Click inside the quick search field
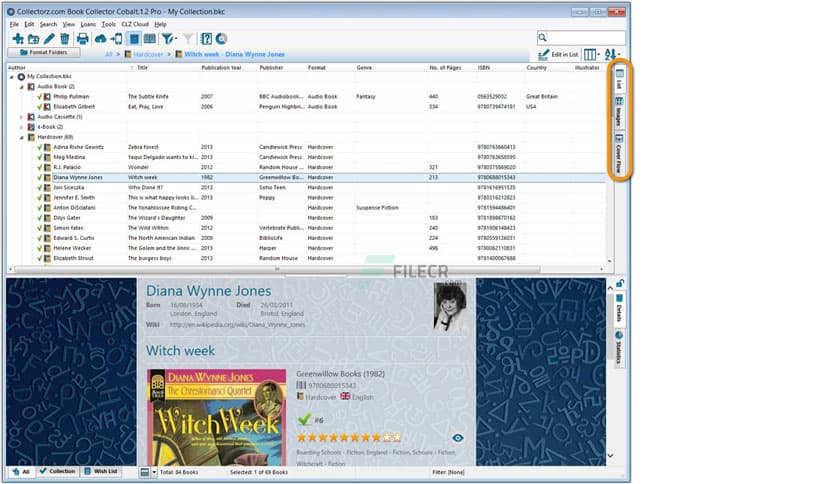836x484 pixels. point(586,37)
